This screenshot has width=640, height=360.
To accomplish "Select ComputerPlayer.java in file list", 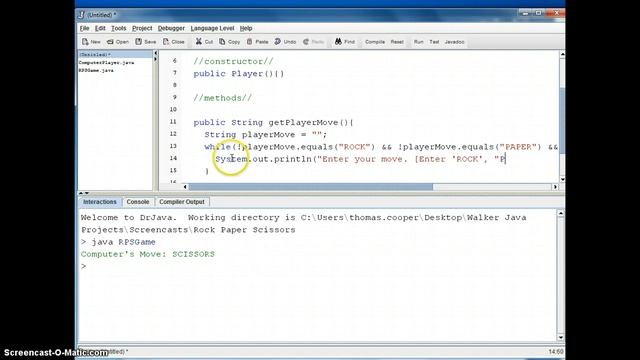I will click(x=107, y=62).
